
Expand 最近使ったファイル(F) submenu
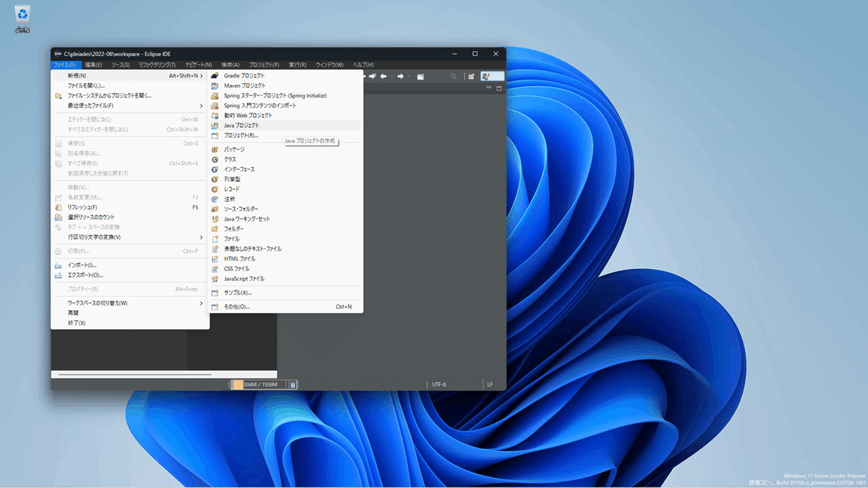[x=130, y=106]
